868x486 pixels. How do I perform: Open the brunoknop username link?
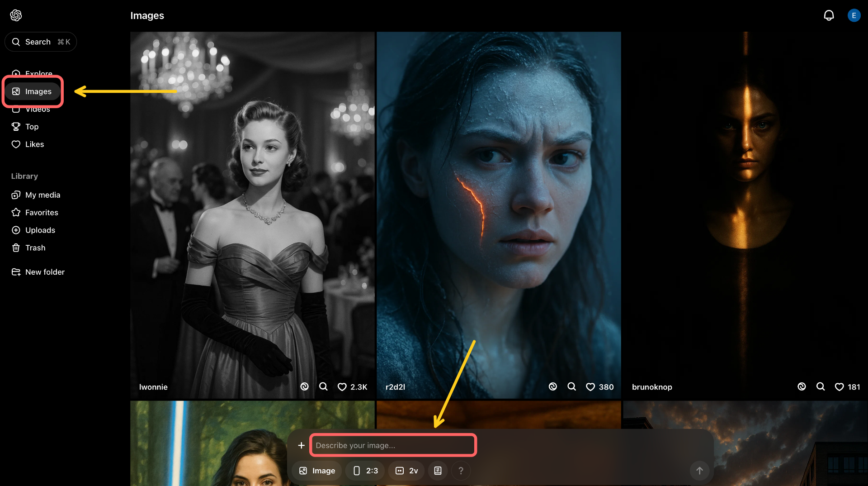pyautogui.click(x=652, y=387)
